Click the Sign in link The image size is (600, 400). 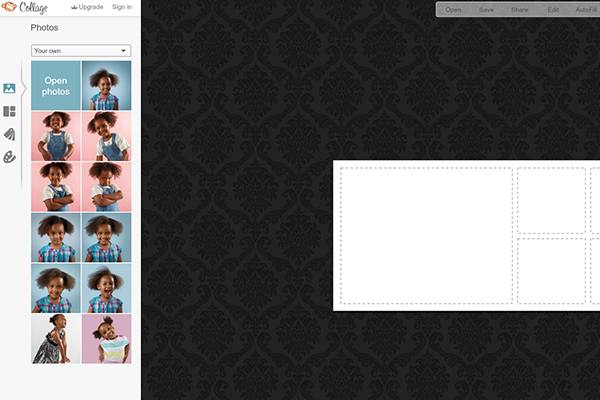click(x=121, y=7)
